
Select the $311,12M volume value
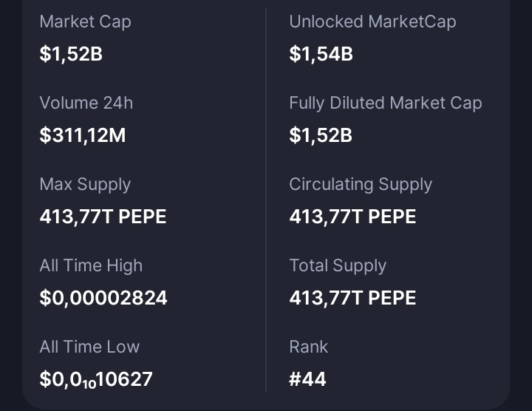(83, 135)
